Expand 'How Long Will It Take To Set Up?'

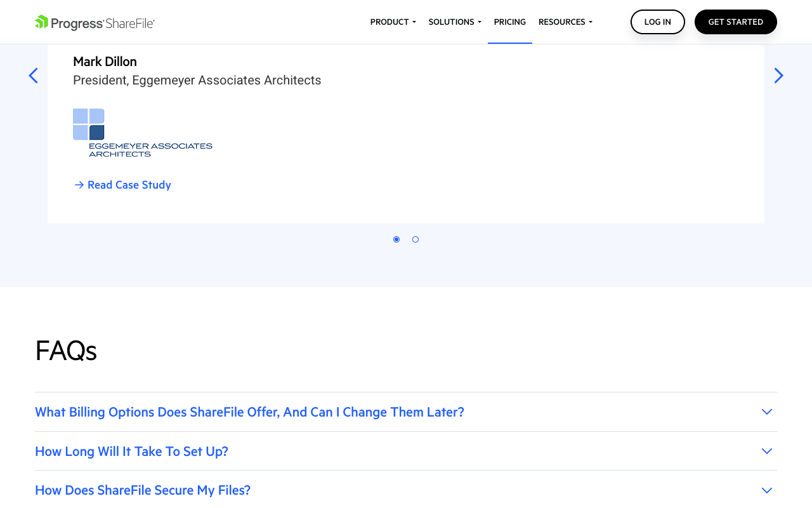[406, 451]
